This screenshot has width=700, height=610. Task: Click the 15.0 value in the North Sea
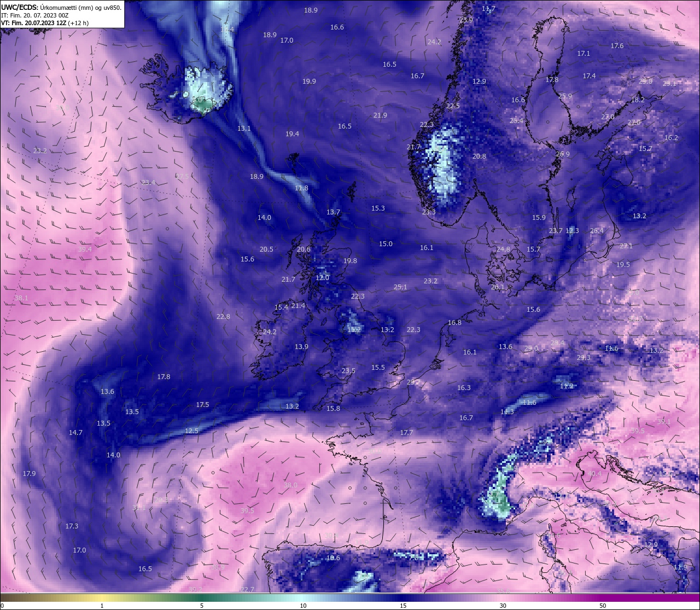pyautogui.click(x=386, y=244)
